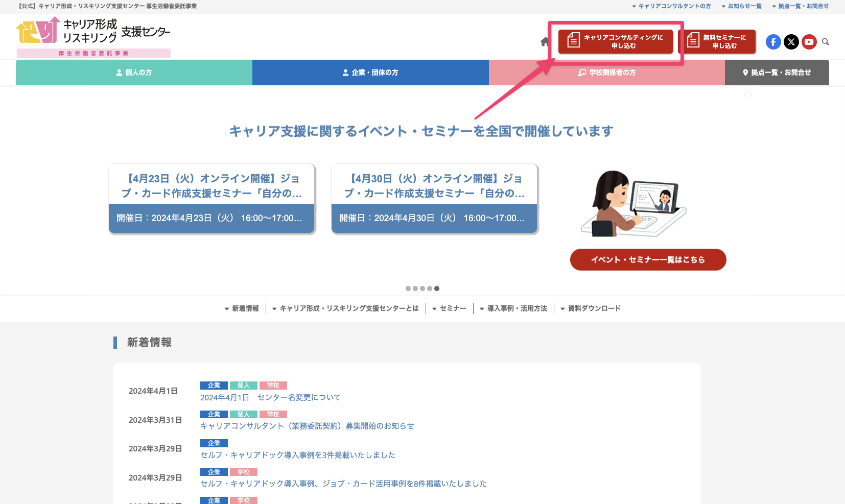Switch to the 学校関係者の方 tab

(606, 73)
